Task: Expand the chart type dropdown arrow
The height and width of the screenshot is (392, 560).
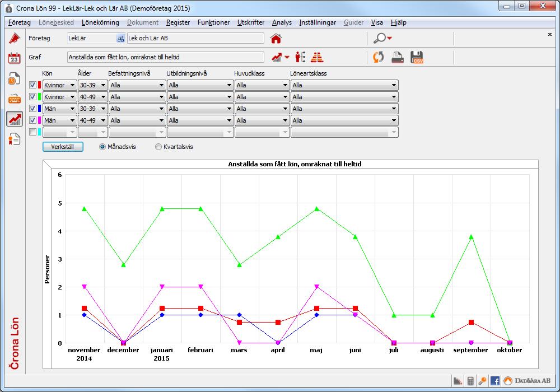Action: point(287,57)
